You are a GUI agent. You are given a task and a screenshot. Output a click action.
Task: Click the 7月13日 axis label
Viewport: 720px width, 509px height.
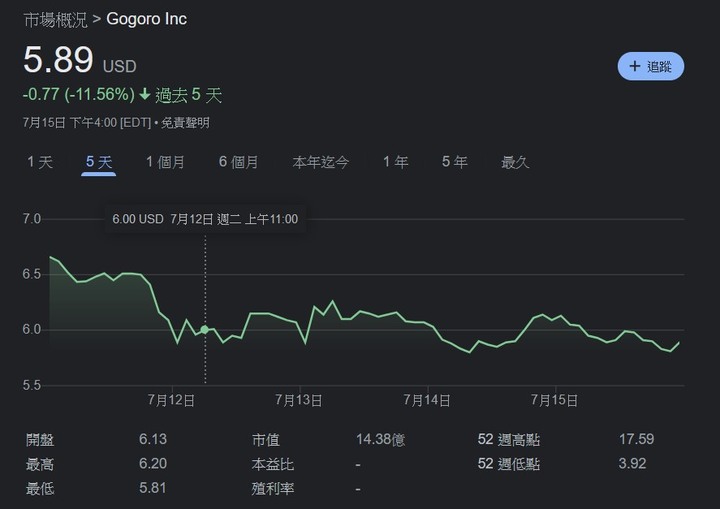click(x=299, y=400)
